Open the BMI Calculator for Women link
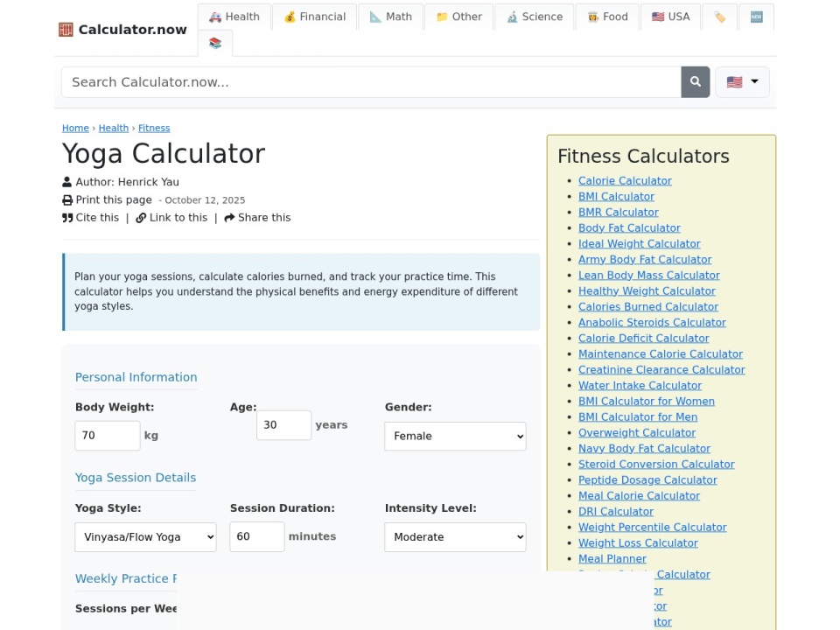This screenshot has width=840, height=630. 646,402
